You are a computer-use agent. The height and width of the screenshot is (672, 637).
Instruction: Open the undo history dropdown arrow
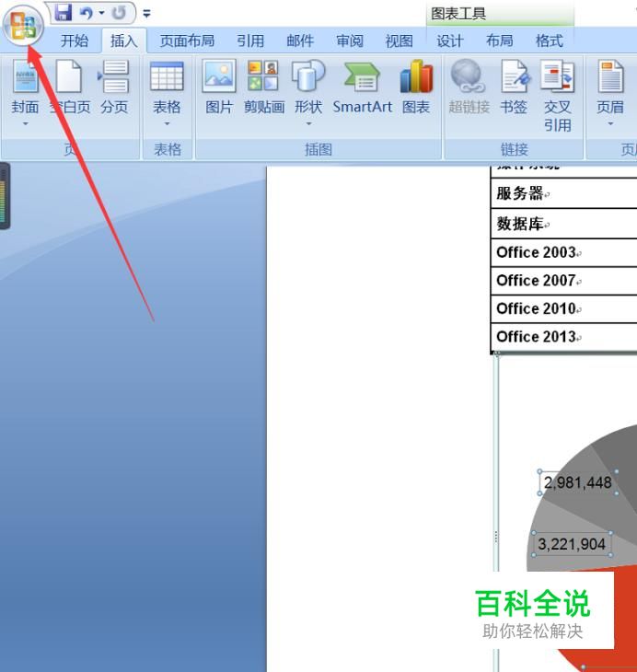(102, 13)
